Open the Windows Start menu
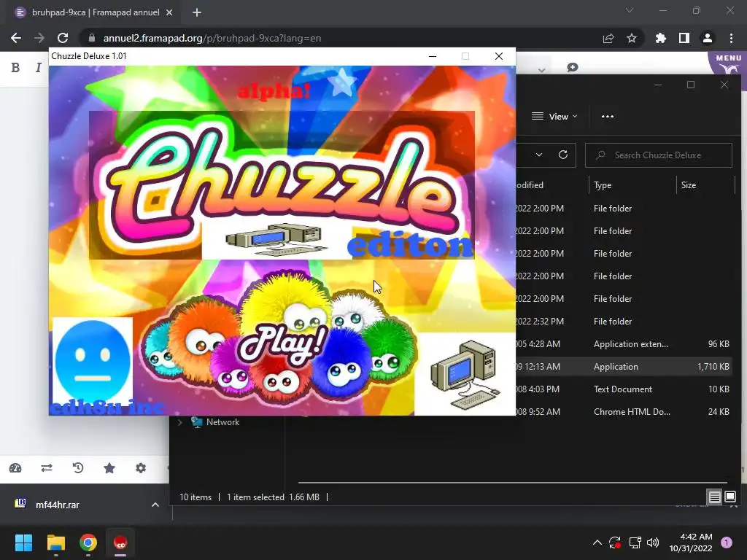Viewport: 747px width, 560px height. point(23,542)
